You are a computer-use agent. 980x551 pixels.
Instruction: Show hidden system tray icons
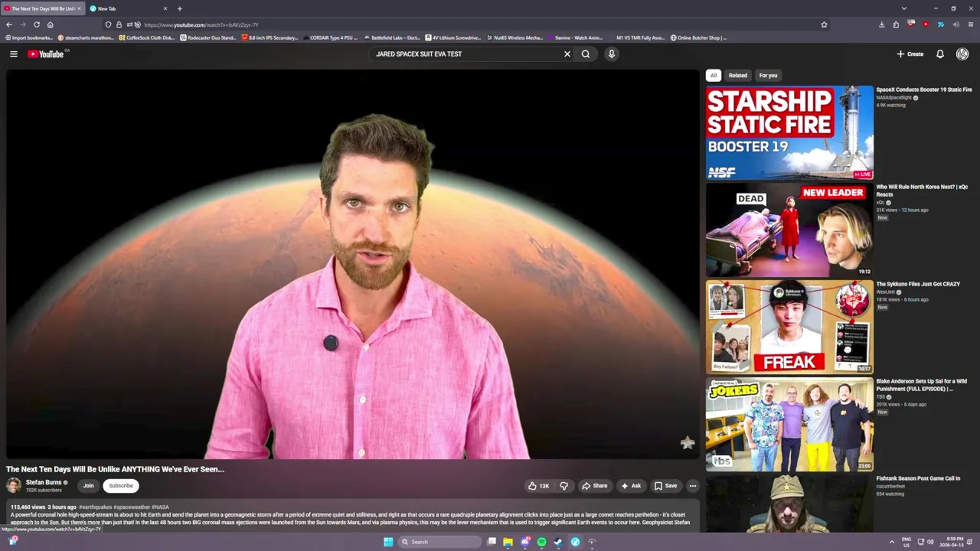891,542
